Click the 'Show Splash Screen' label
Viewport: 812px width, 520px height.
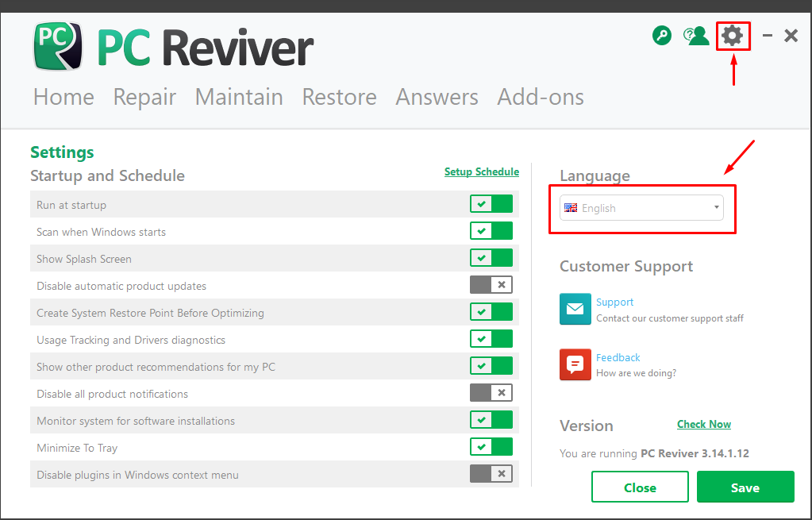(x=84, y=259)
